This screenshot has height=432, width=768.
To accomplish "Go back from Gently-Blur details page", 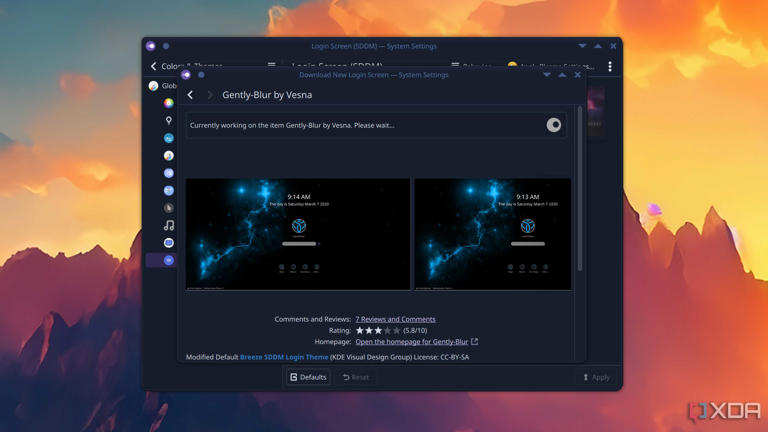I will pyautogui.click(x=191, y=95).
